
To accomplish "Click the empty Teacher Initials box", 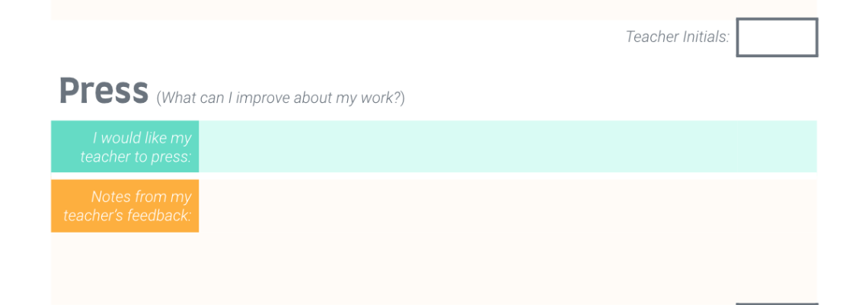I will [777, 37].
